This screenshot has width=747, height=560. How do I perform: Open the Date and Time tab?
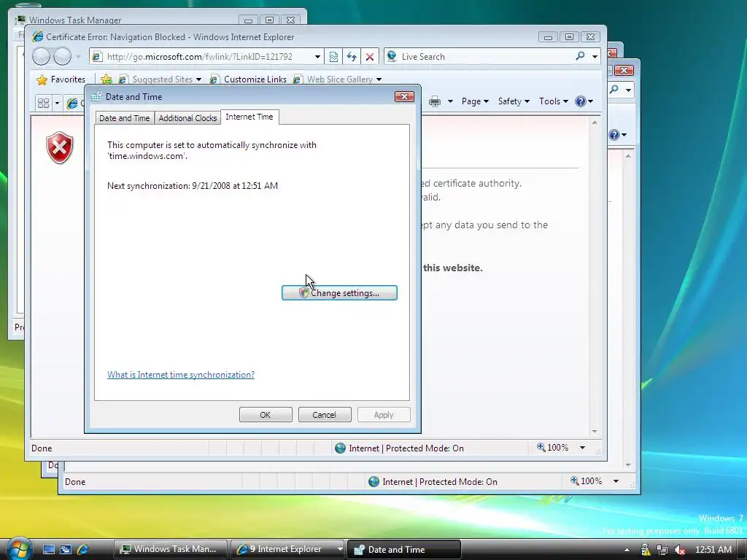(x=124, y=118)
